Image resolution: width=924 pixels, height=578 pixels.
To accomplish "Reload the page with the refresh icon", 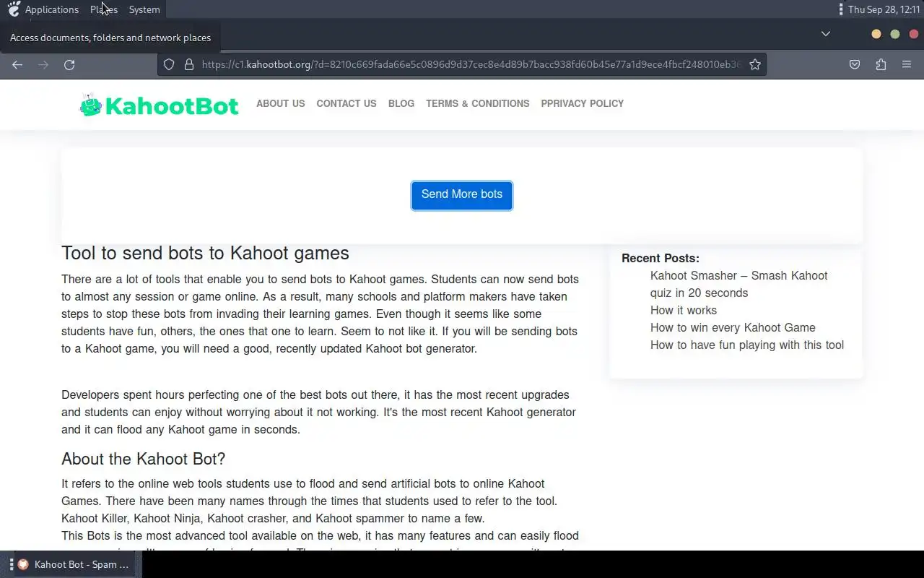I will click(x=69, y=65).
